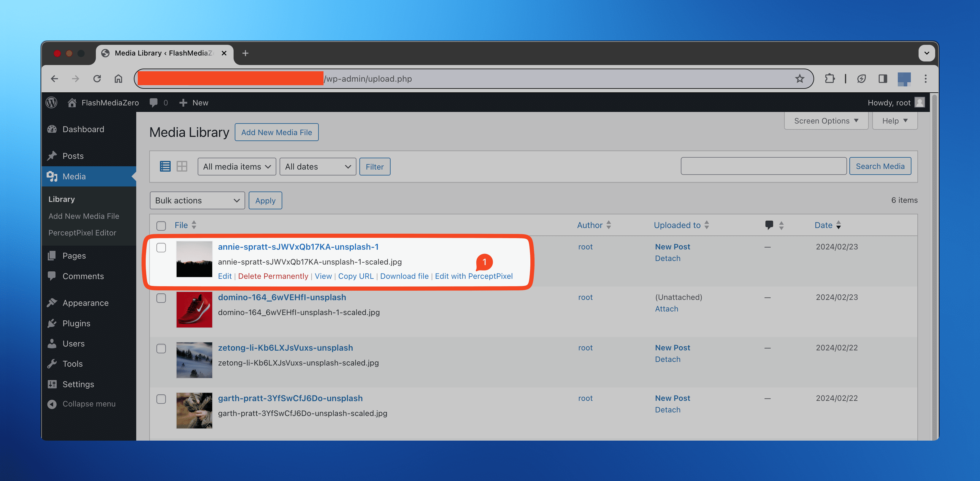Screen dimensions: 980x481
Task: Expand the All media items dropdown
Action: (237, 166)
